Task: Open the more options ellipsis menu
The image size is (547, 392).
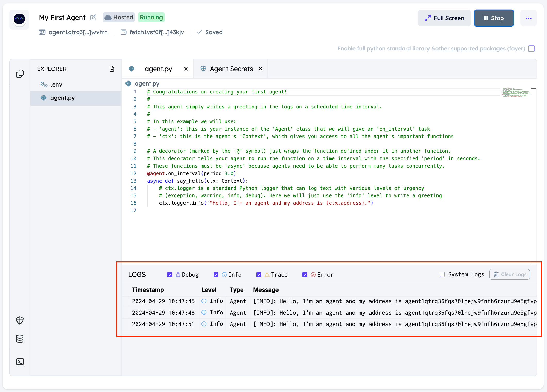Action: [529, 18]
